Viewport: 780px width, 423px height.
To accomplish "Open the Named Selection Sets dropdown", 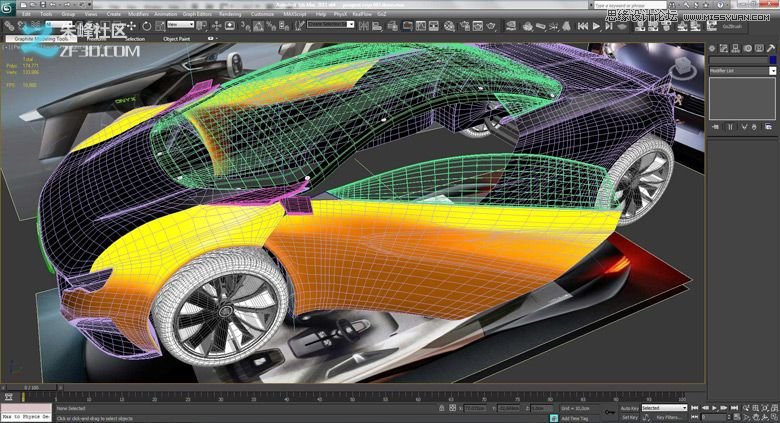I will pyautogui.click(x=331, y=24).
